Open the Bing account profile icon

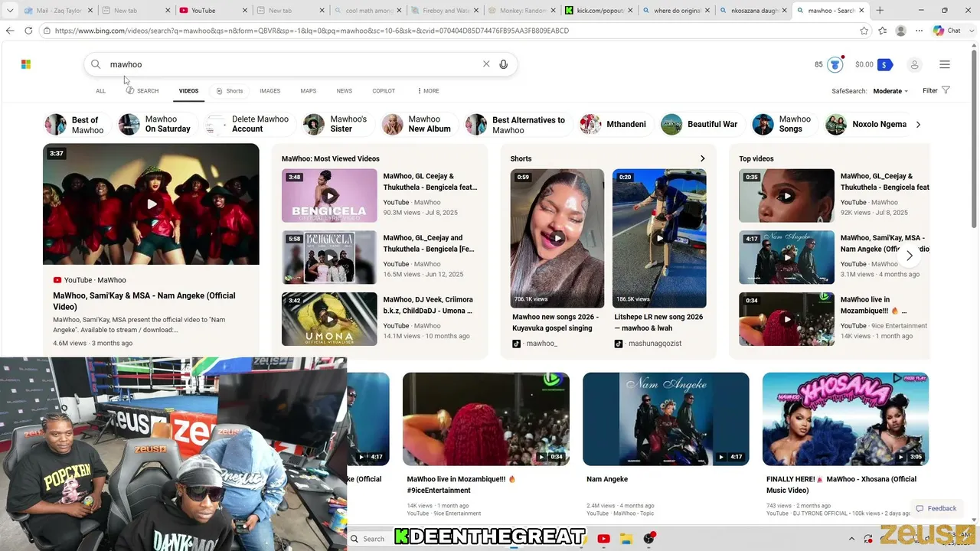914,64
